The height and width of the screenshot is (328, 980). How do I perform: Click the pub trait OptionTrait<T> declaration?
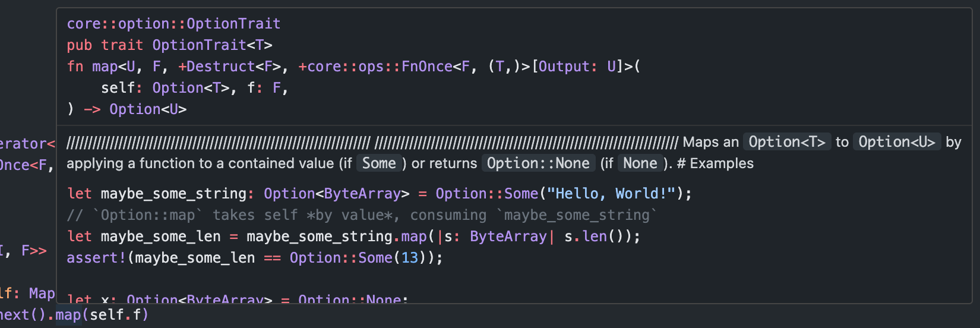[169, 45]
